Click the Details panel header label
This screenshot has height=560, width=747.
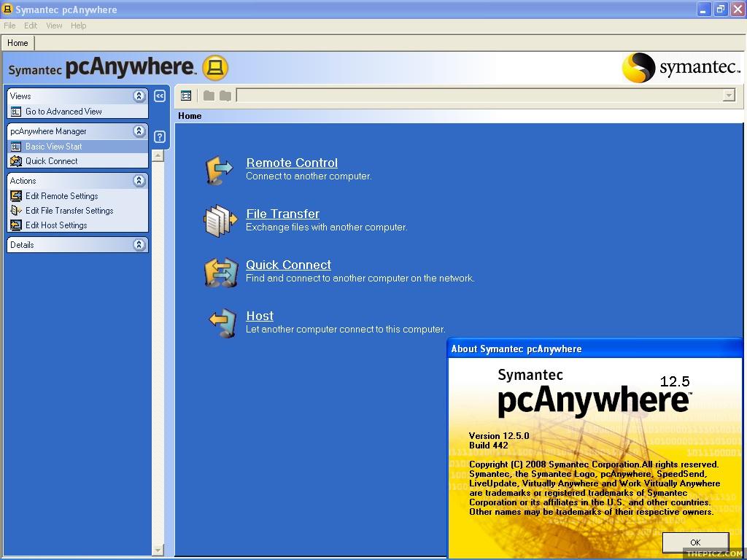tap(22, 245)
